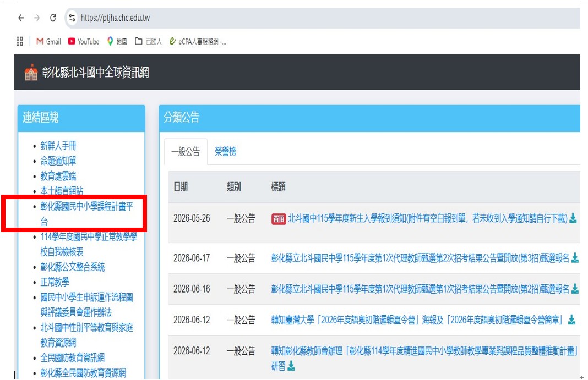This screenshot has width=588, height=380.
Task: Reload the page with the refresh icon
Action: pyautogui.click(x=53, y=18)
